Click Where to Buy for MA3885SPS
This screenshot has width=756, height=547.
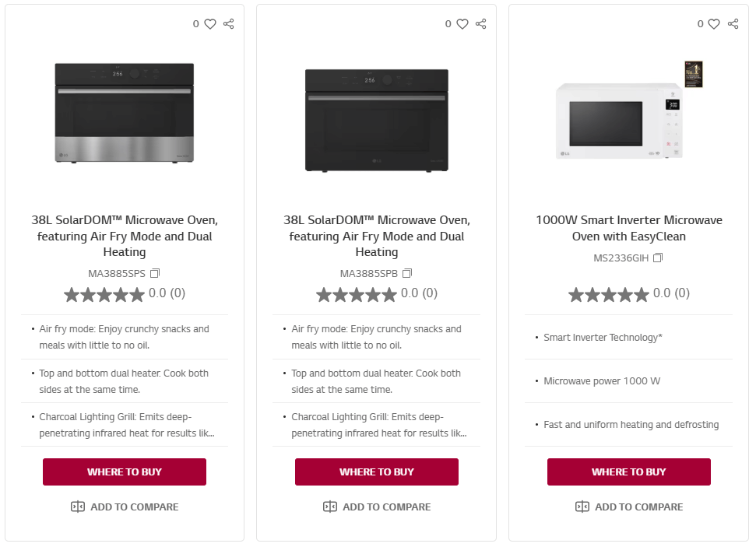[x=125, y=472]
